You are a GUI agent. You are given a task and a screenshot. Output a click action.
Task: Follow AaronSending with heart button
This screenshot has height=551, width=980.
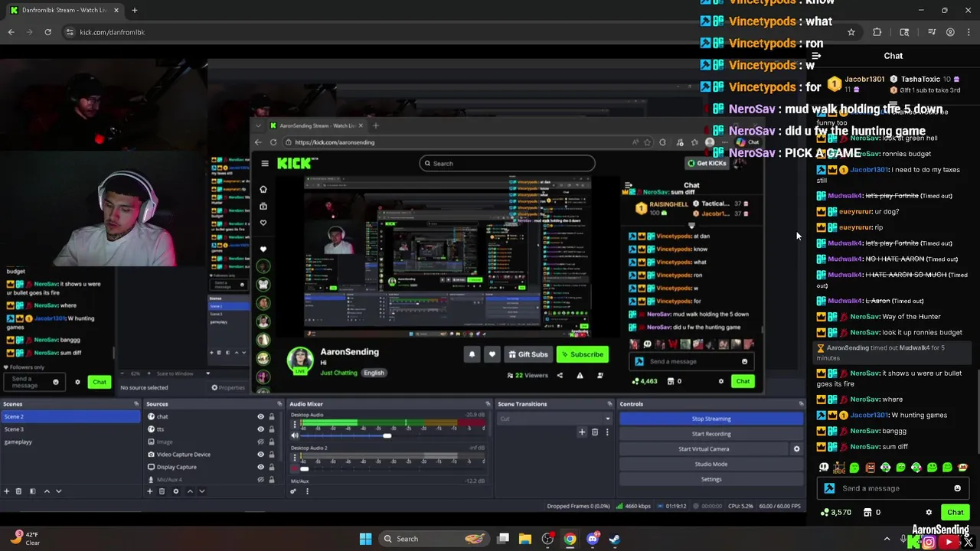[x=492, y=354]
